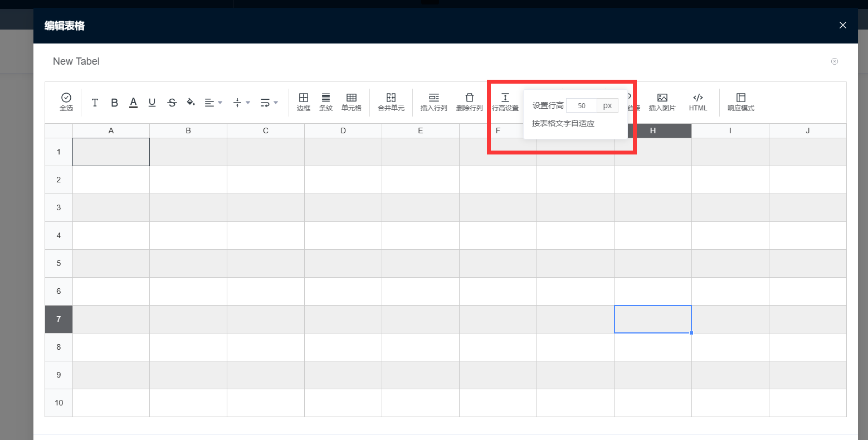
Task: Click the 设置行高 row height input
Action: [581, 105]
